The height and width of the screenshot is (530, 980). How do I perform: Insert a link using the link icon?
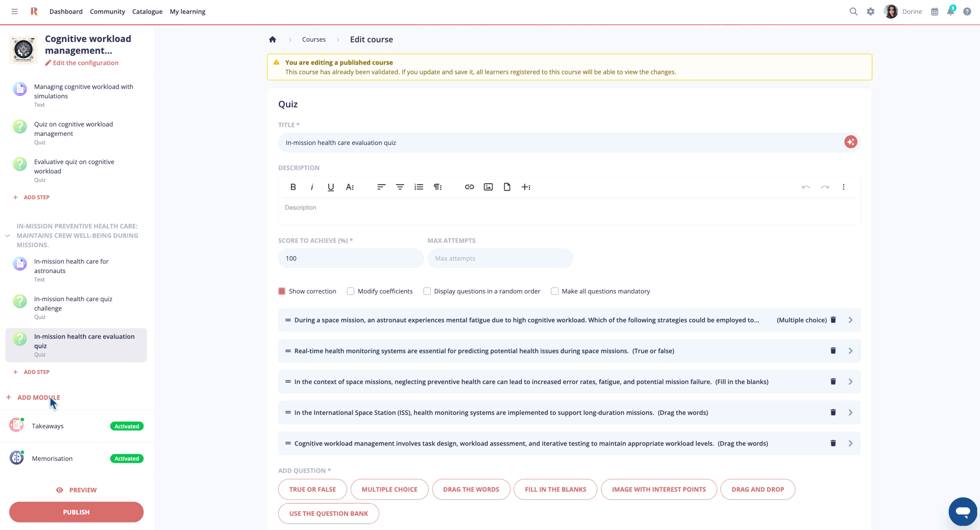click(469, 187)
